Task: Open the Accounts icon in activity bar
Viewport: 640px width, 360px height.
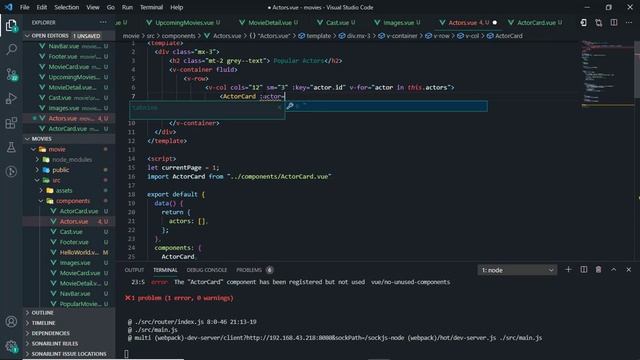Action: [11, 322]
